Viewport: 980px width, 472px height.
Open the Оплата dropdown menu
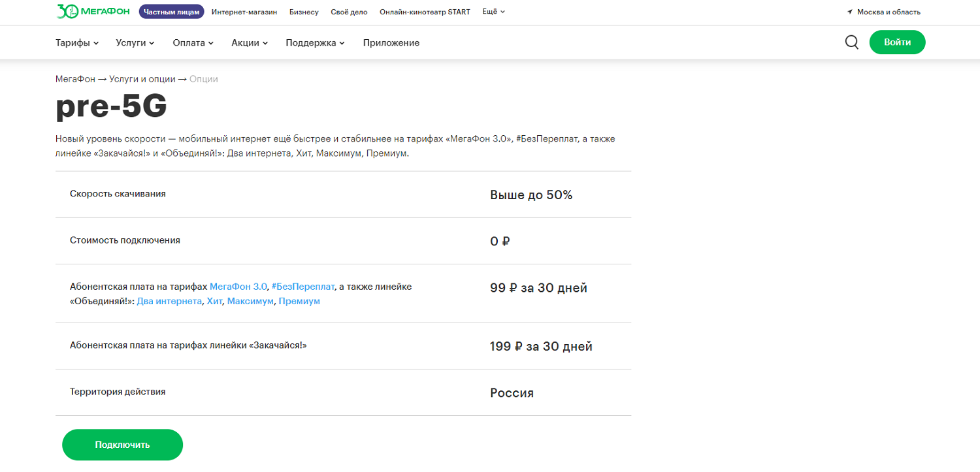(193, 42)
